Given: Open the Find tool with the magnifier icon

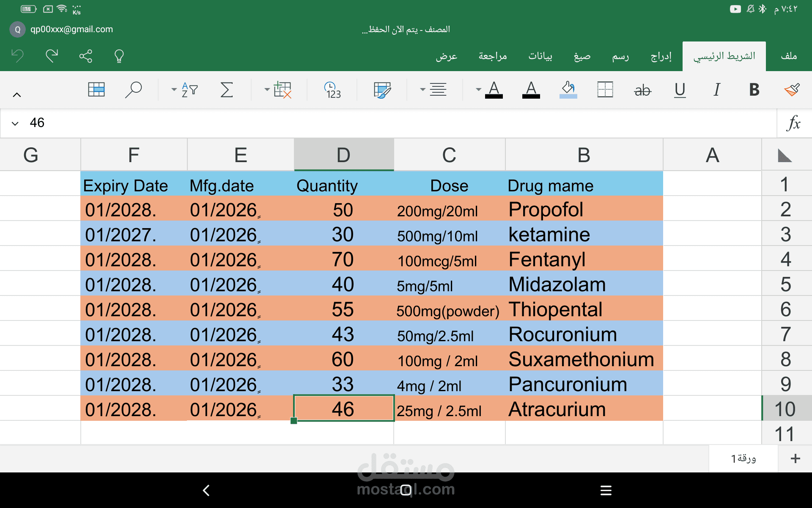Looking at the screenshot, I should pyautogui.click(x=134, y=90).
